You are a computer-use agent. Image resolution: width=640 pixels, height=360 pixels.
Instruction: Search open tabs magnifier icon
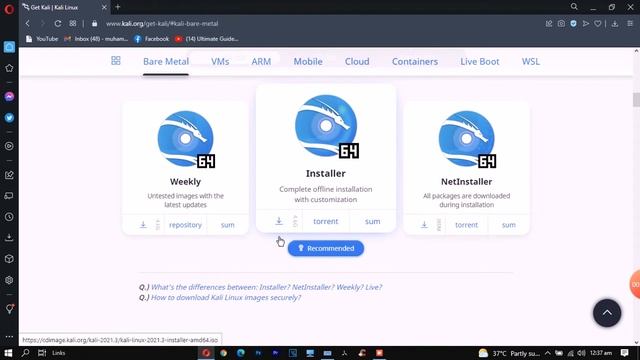coord(574,7)
